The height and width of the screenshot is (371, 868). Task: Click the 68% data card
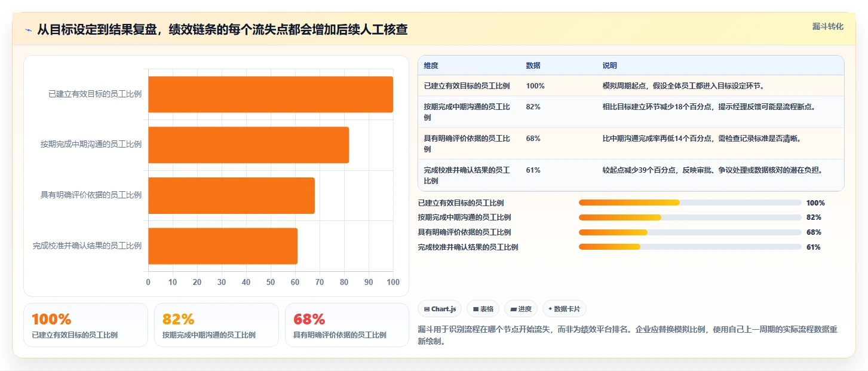click(347, 325)
